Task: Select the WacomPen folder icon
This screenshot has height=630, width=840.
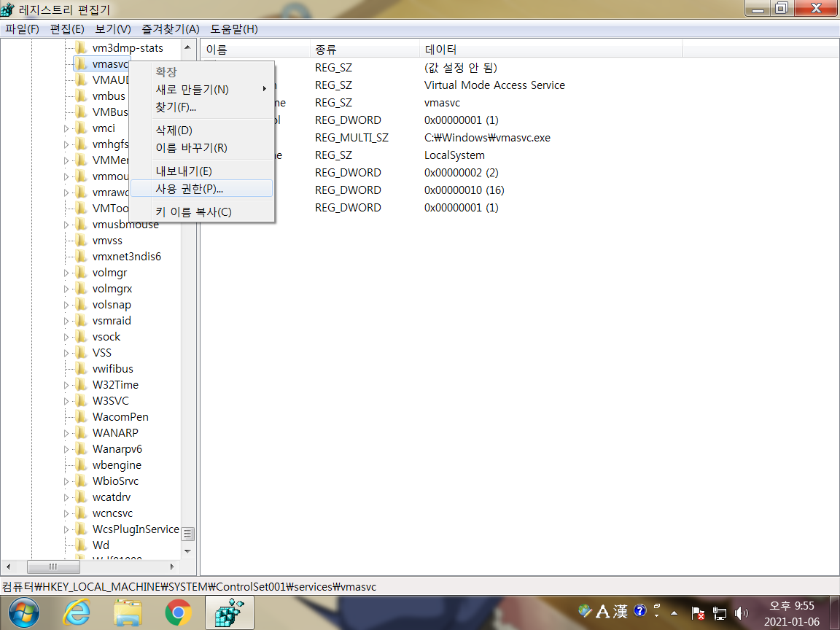Action: tap(81, 416)
